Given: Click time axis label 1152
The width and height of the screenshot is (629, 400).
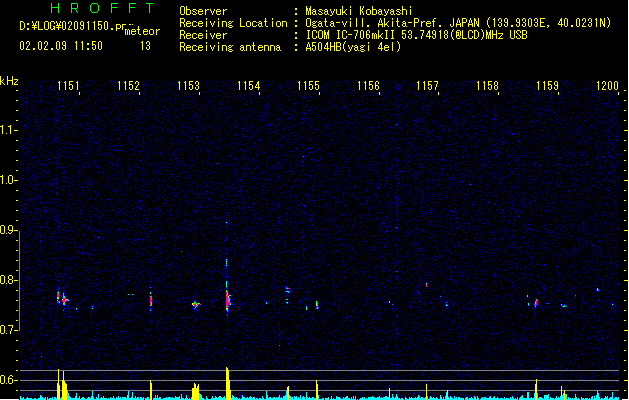Looking at the screenshot, I should coord(128,86).
